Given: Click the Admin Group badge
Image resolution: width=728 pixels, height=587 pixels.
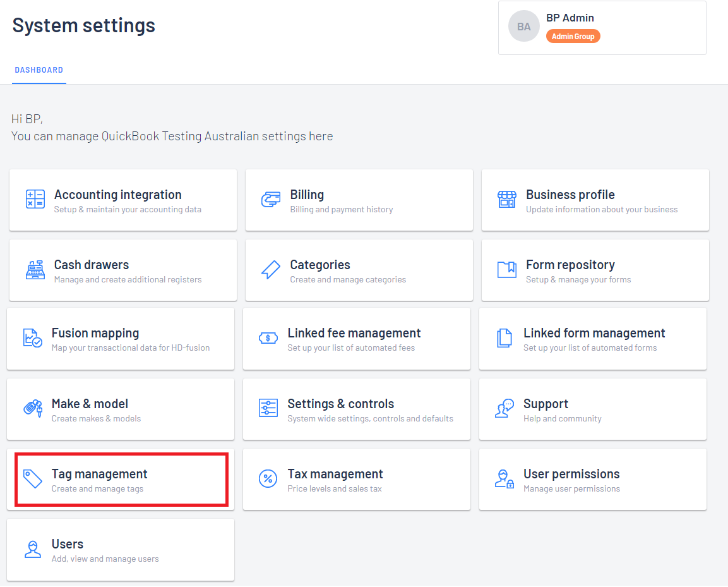Looking at the screenshot, I should point(573,36).
